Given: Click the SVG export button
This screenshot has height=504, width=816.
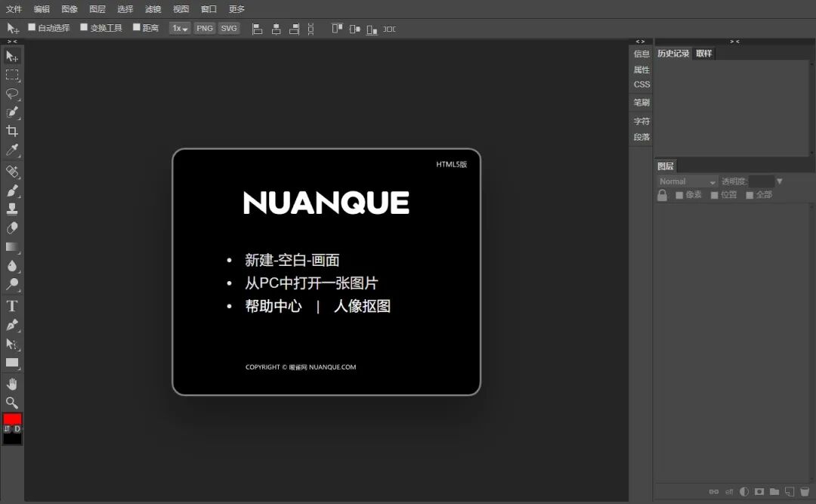Looking at the screenshot, I should 229,28.
